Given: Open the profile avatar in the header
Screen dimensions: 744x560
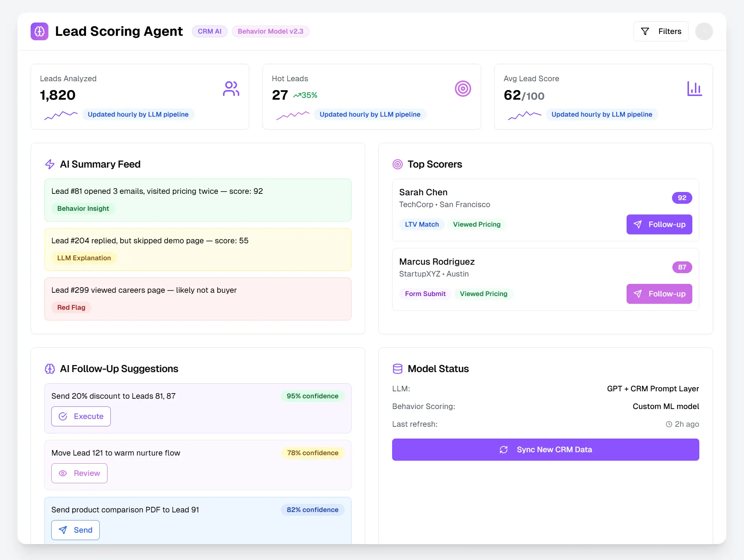Looking at the screenshot, I should pos(704,31).
